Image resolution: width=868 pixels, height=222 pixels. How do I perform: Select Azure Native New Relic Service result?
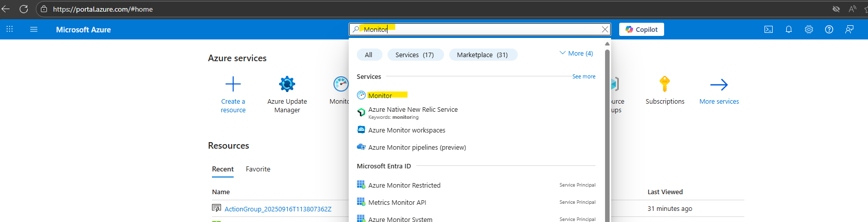point(413,113)
